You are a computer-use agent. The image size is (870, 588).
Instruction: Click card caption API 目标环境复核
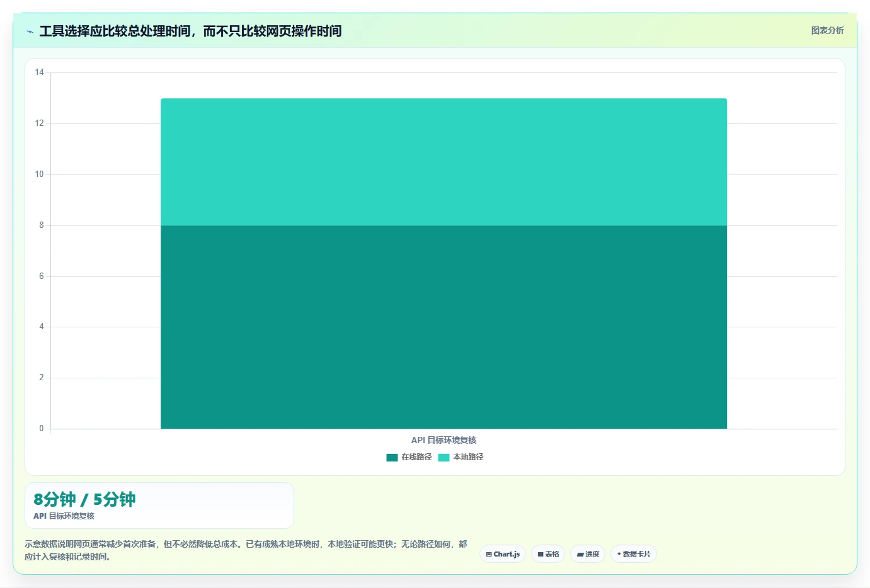pos(64,516)
